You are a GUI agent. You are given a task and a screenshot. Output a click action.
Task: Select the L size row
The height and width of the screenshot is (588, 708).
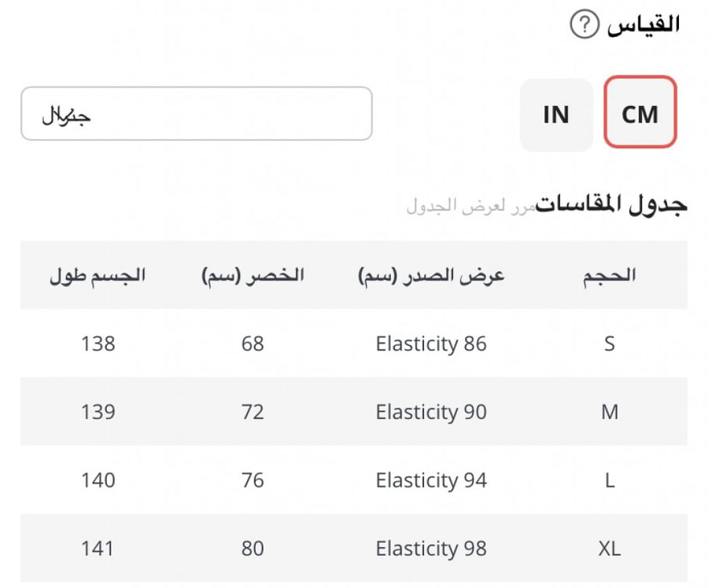pyautogui.click(x=354, y=480)
